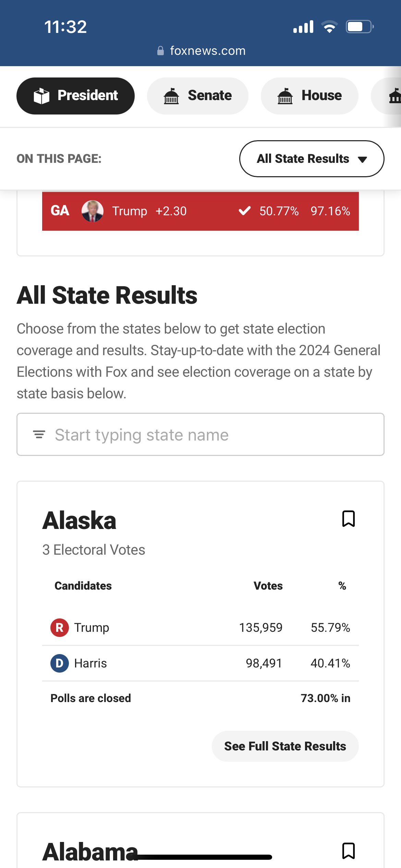Tap Trump's photo in Georgia row
This screenshot has width=401, height=868.
[x=93, y=211]
